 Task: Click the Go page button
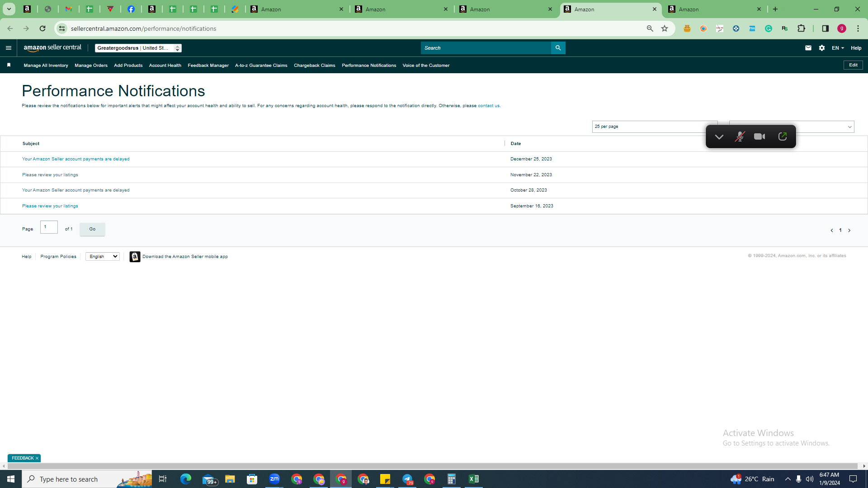(92, 229)
